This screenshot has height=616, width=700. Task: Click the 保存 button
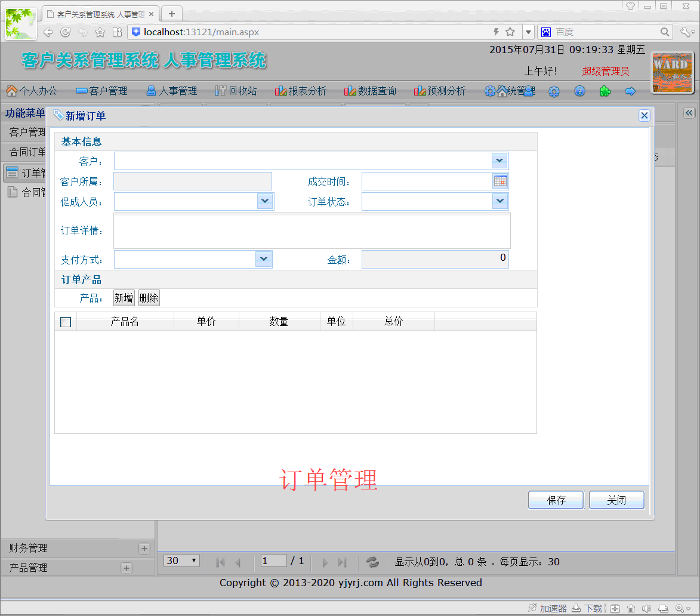click(x=556, y=500)
